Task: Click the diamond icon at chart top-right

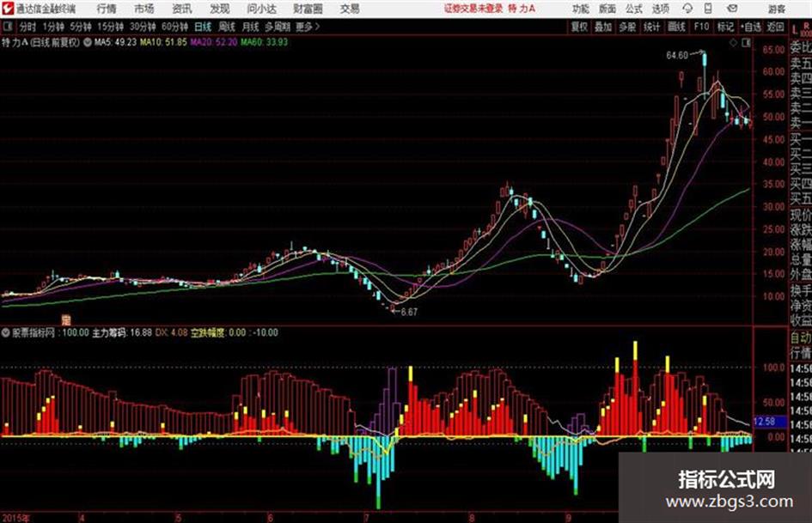Action: tap(733, 43)
